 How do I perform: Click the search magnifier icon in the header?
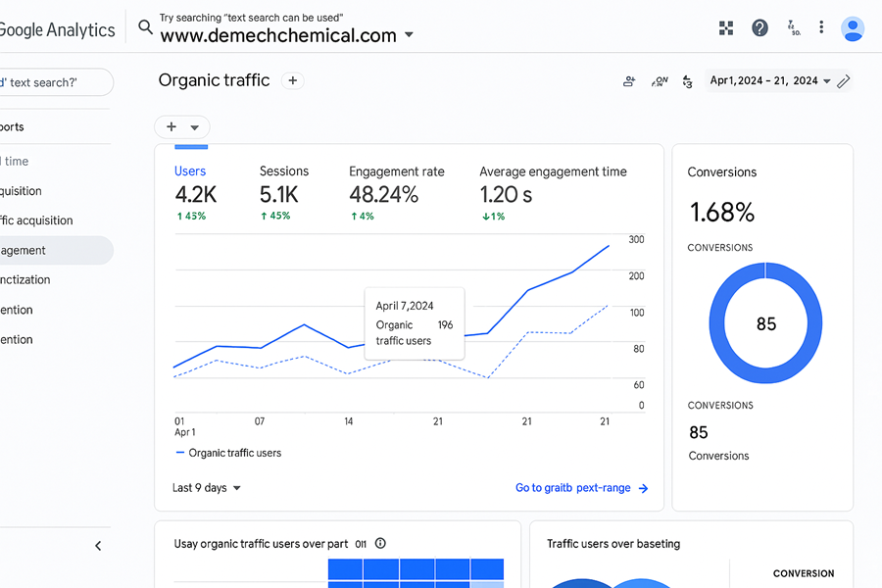145,27
